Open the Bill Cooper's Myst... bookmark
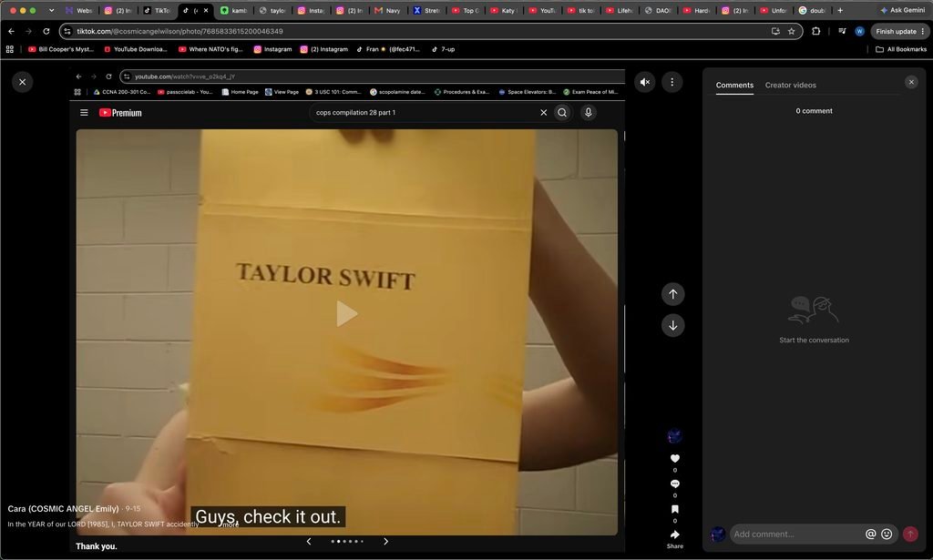 pos(61,49)
